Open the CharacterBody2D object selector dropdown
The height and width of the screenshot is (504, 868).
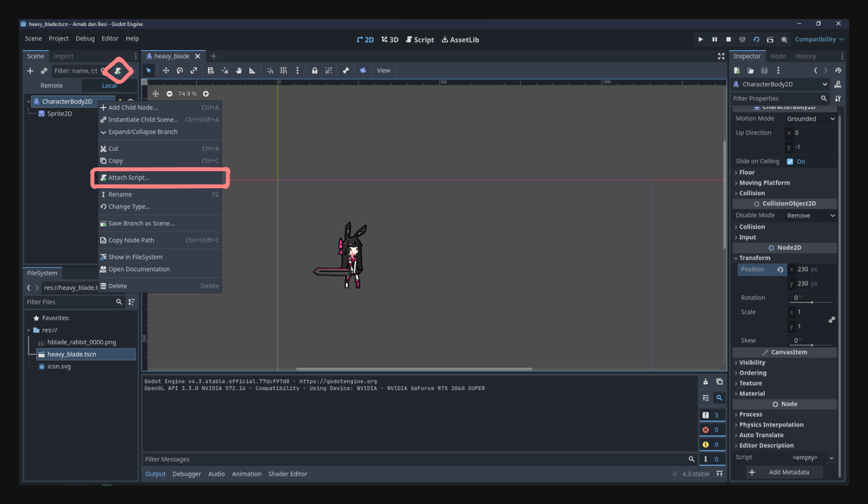[780, 84]
